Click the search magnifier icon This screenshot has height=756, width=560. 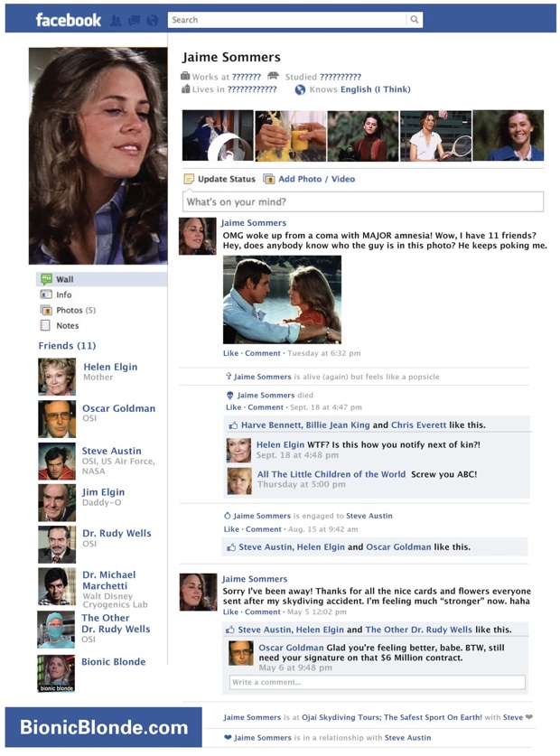(x=415, y=20)
